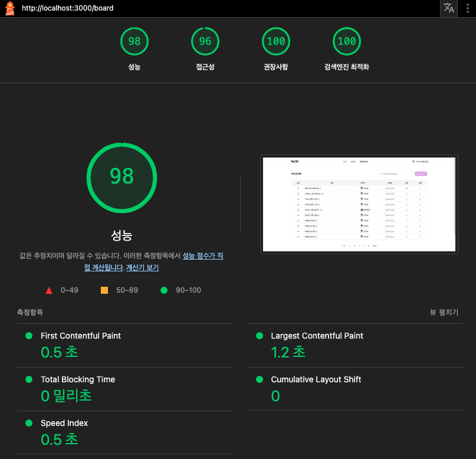Click the 0.5 초 First Contentful Paint value
The height and width of the screenshot is (459, 476).
pyautogui.click(x=60, y=352)
